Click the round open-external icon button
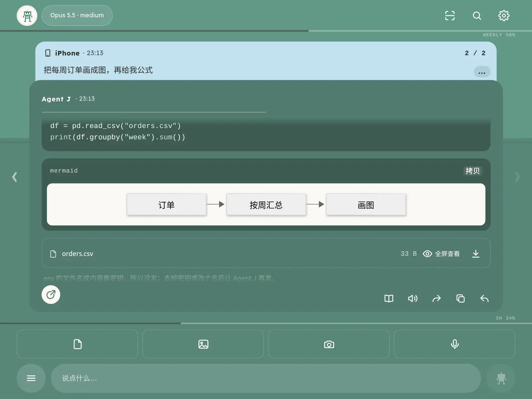This screenshot has height=399, width=532. click(x=51, y=295)
